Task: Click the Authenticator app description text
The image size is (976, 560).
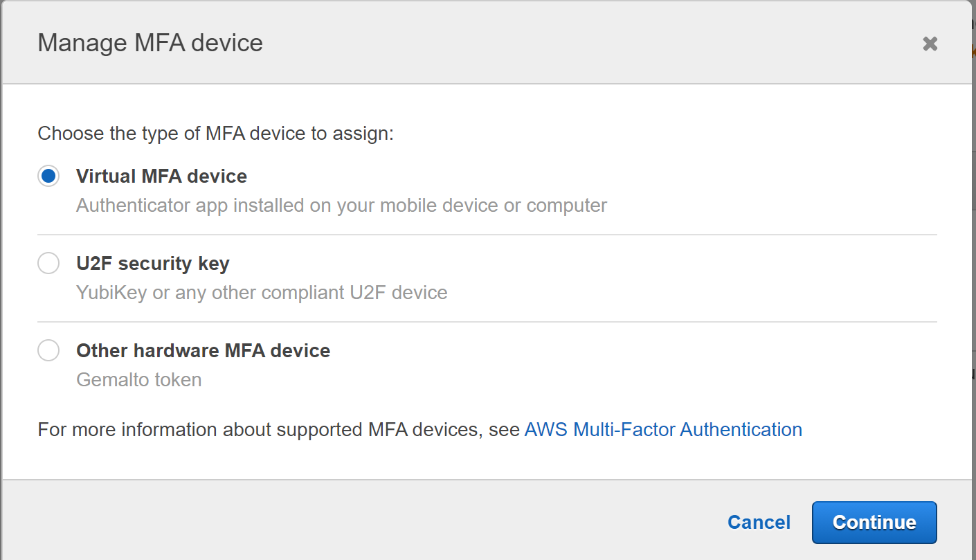Action: point(341,206)
